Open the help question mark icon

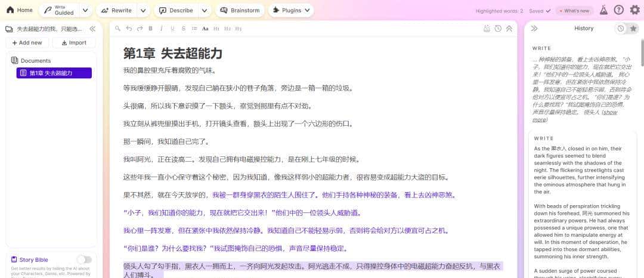click(x=618, y=10)
